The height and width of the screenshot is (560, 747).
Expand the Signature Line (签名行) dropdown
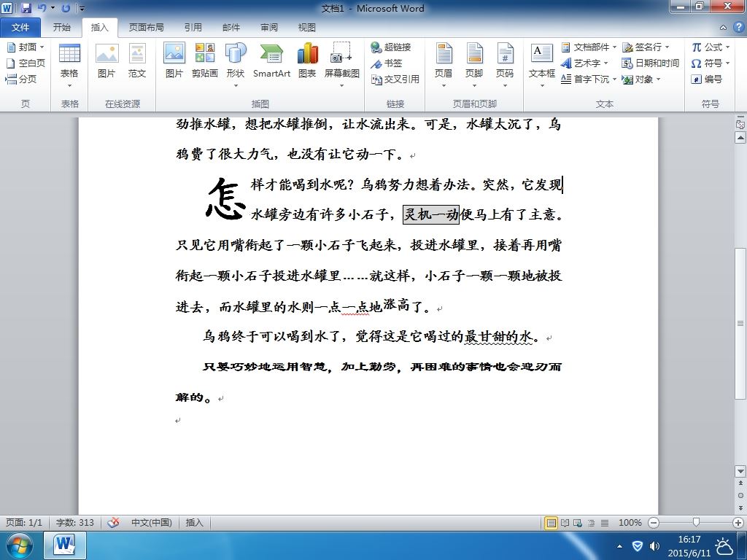[667, 47]
